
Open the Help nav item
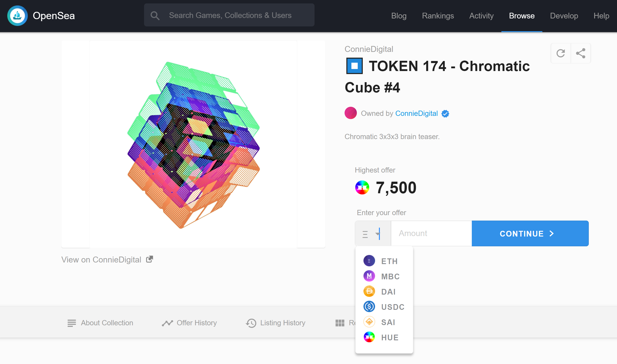(601, 16)
